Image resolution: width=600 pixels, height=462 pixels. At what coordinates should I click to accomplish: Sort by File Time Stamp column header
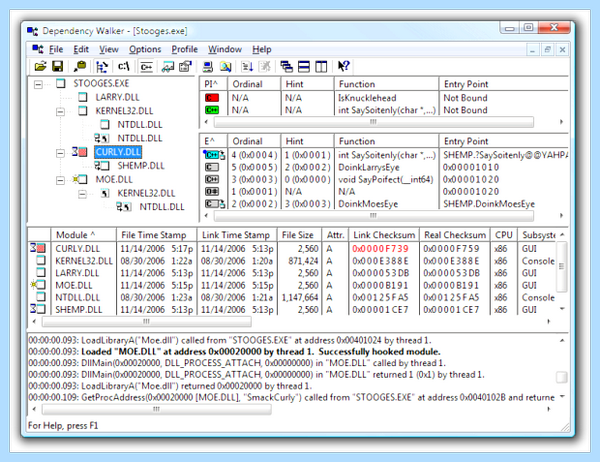[x=157, y=235]
